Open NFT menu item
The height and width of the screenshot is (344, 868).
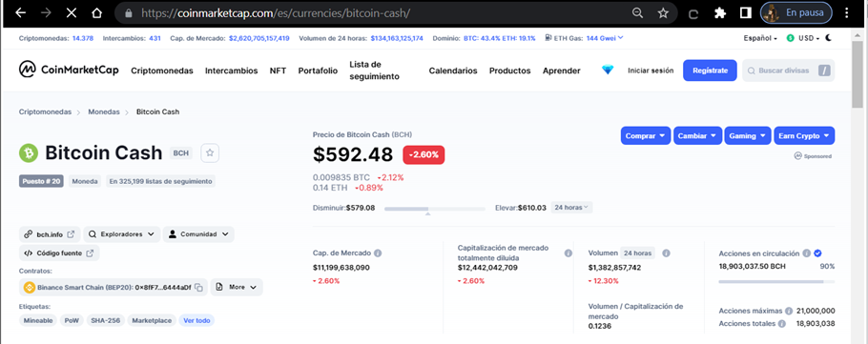(x=278, y=71)
